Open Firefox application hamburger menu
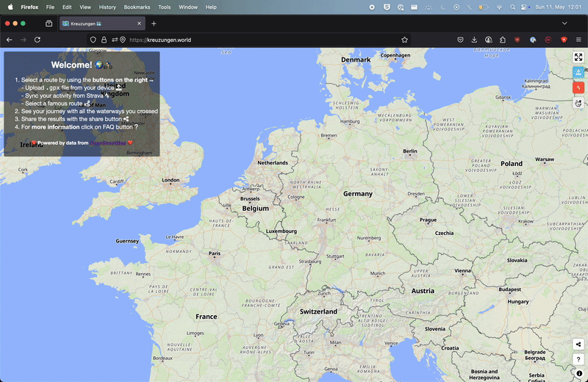Image resolution: width=588 pixels, height=382 pixels. pos(578,40)
